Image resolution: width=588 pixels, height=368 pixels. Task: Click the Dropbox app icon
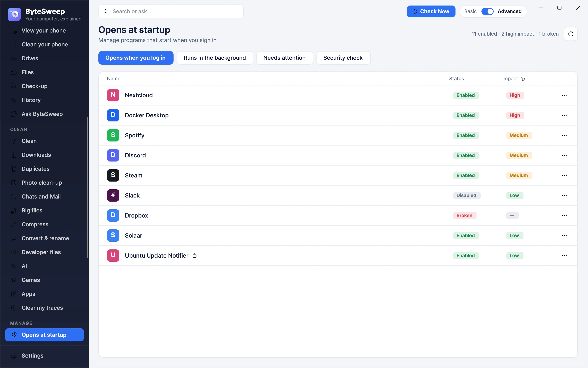(x=113, y=215)
